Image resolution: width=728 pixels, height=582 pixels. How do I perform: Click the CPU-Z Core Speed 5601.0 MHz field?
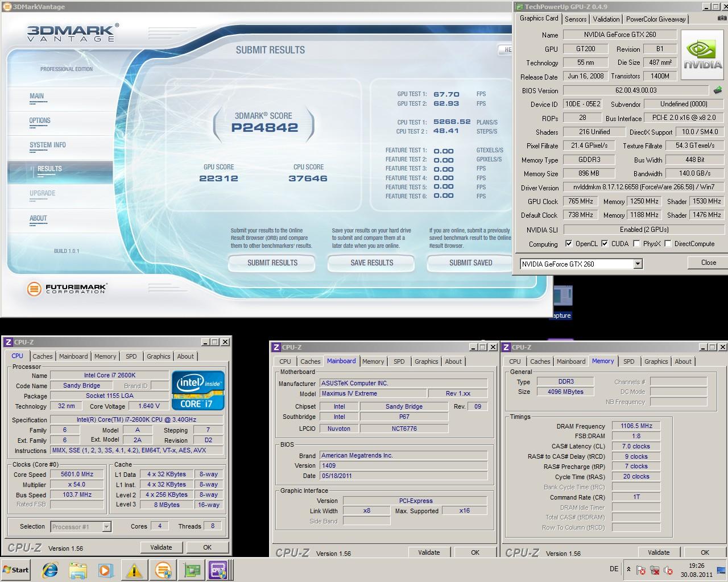coord(77,475)
